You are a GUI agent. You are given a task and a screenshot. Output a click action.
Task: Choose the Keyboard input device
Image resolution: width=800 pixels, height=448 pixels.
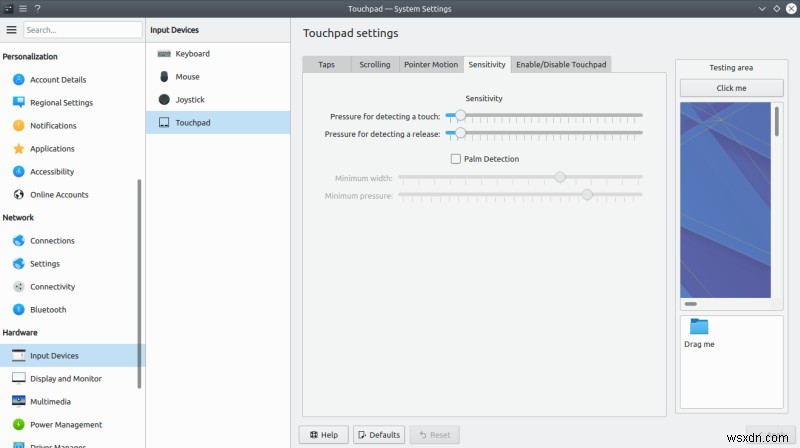(192, 54)
